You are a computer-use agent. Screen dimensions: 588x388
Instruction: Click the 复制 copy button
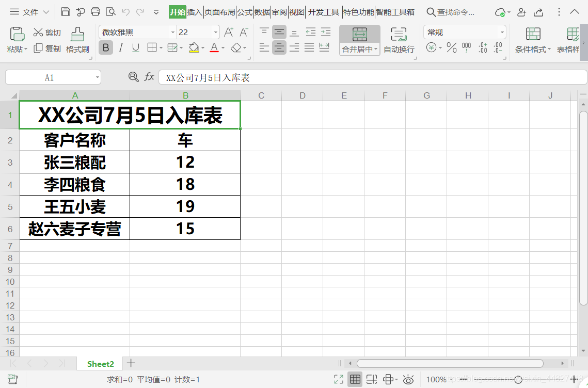pos(46,47)
